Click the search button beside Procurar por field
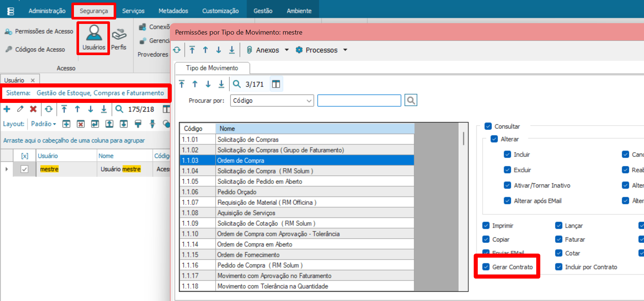The width and height of the screenshot is (644, 301). tap(411, 100)
